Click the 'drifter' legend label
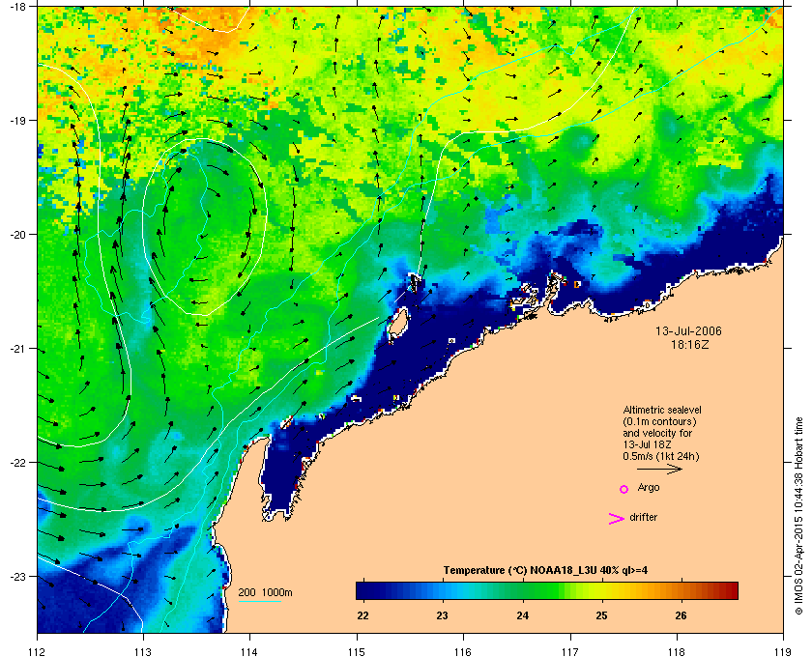The image size is (812, 657). [x=643, y=517]
